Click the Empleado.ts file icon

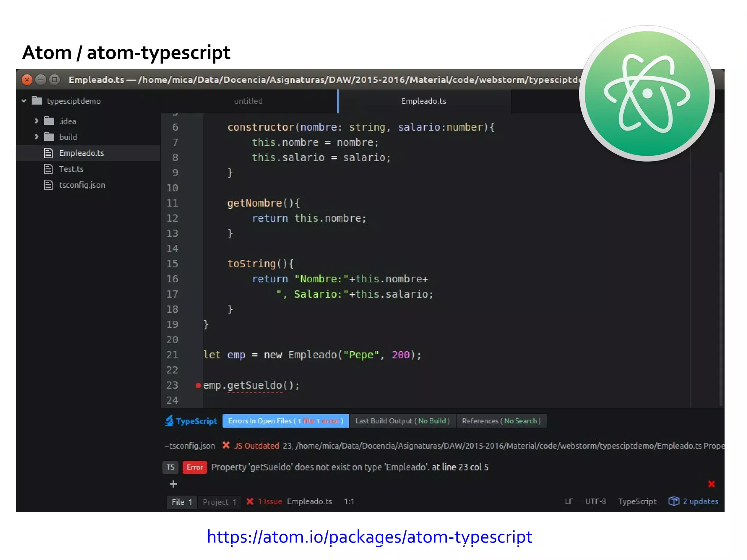pyautogui.click(x=49, y=153)
